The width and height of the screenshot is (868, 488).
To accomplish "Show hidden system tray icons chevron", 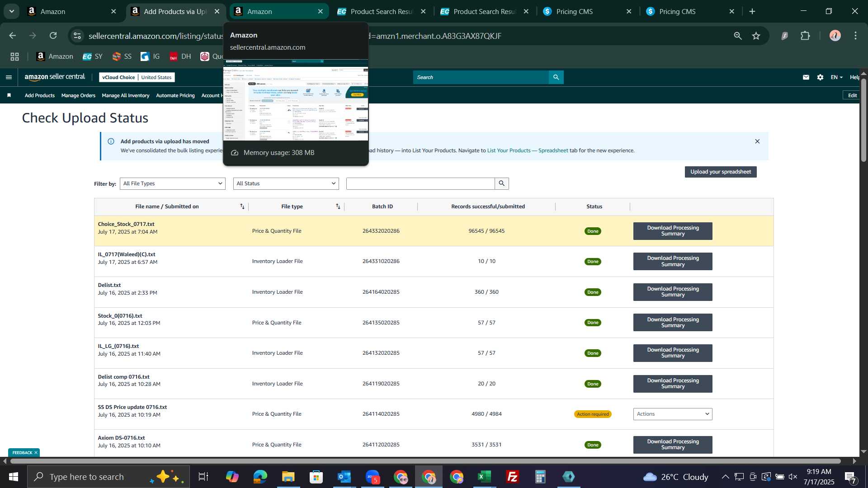I will 725,477.
